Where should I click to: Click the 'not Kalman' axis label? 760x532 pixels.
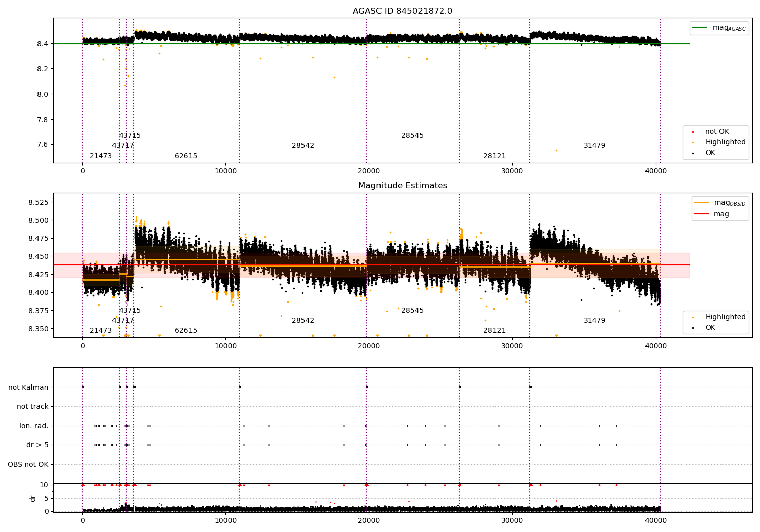pyautogui.click(x=28, y=387)
